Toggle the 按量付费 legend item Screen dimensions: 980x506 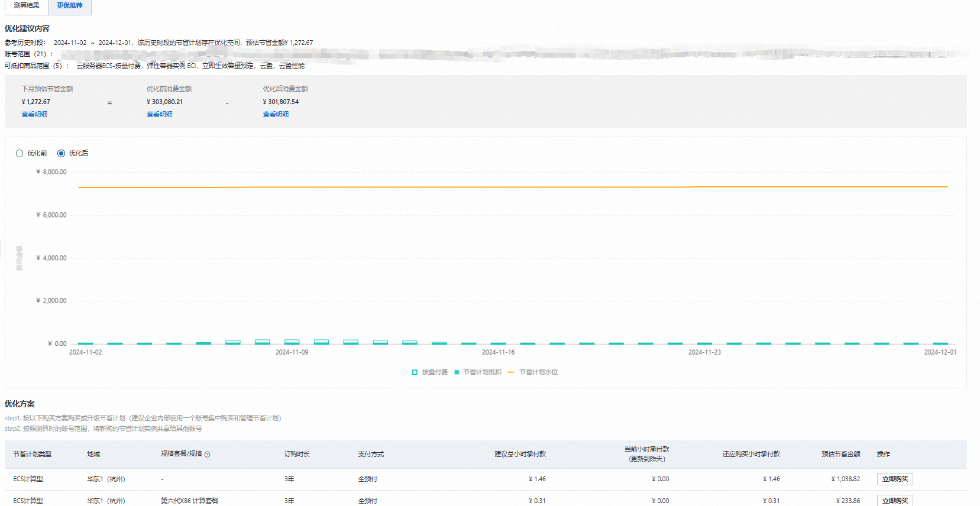click(x=430, y=372)
